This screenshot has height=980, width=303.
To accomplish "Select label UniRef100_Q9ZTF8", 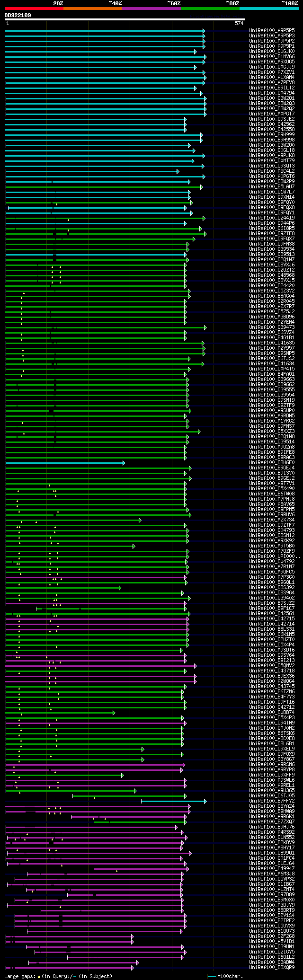I will click(272, 233).
